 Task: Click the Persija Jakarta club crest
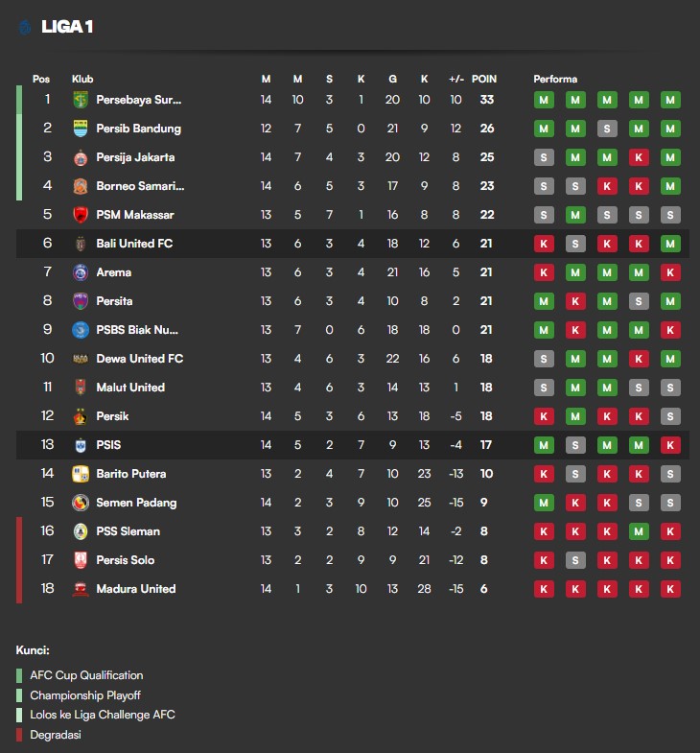tap(81, 157)
